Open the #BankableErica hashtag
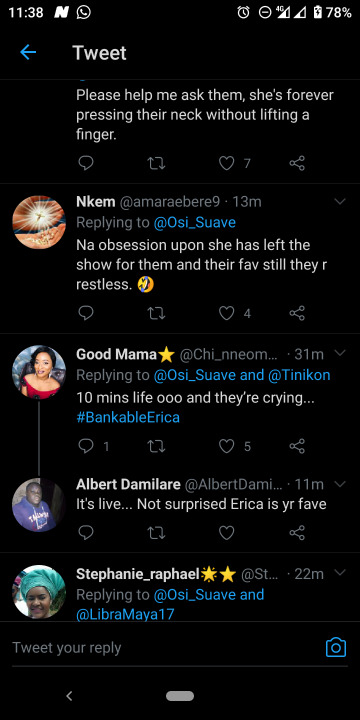Image resolution: width=360 pixels, height=720 pixels. [x=128, y=417]
